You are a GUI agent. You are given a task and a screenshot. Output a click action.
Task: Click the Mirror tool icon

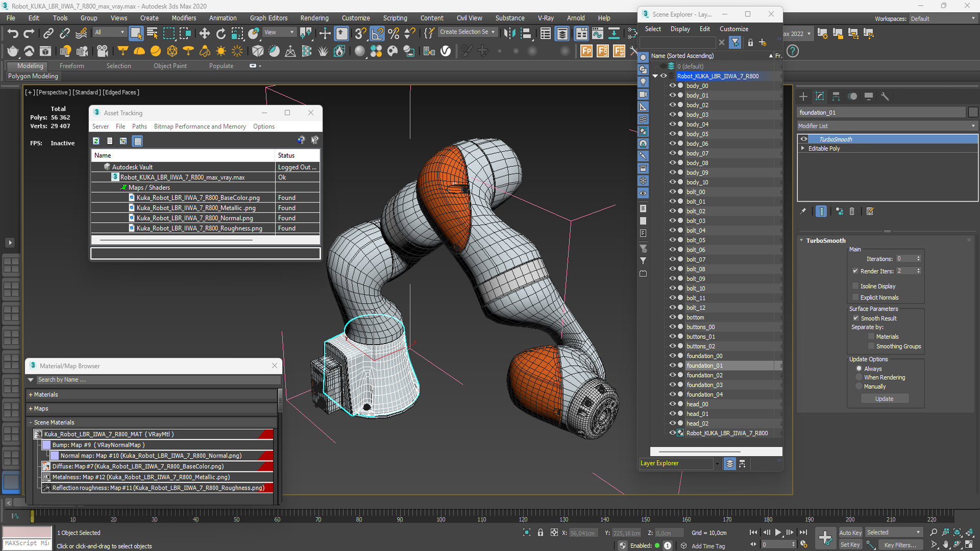(509, 34)
